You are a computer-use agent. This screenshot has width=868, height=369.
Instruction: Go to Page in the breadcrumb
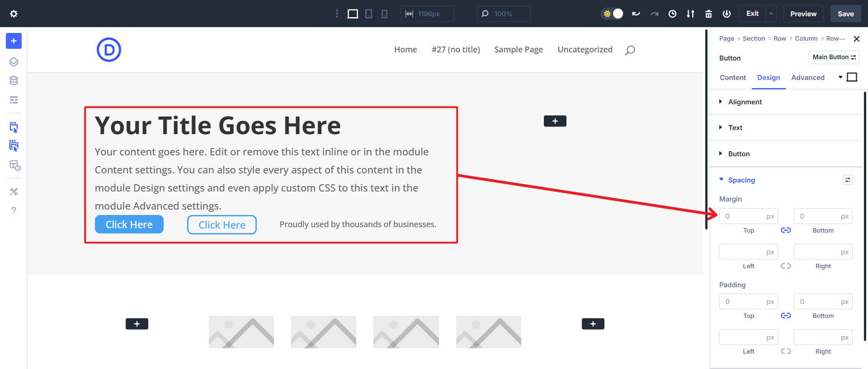point(726,39)
